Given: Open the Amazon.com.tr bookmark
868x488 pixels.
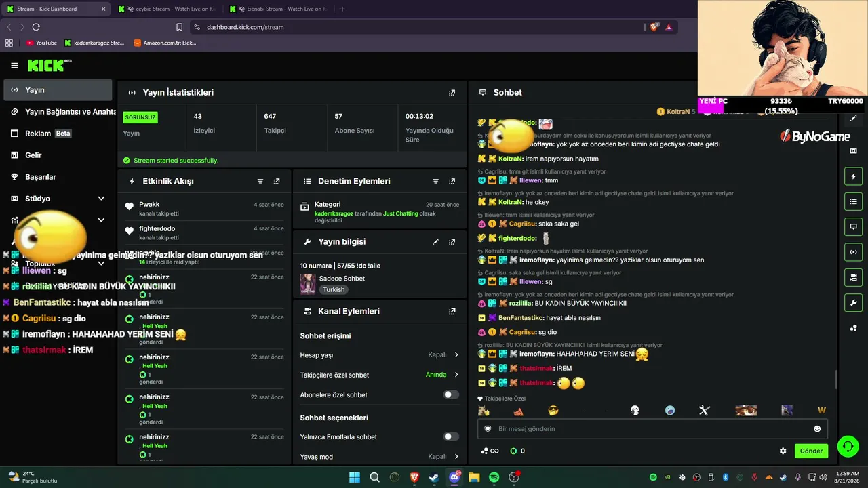Looking at the screenshot, I should coord(165,43).
